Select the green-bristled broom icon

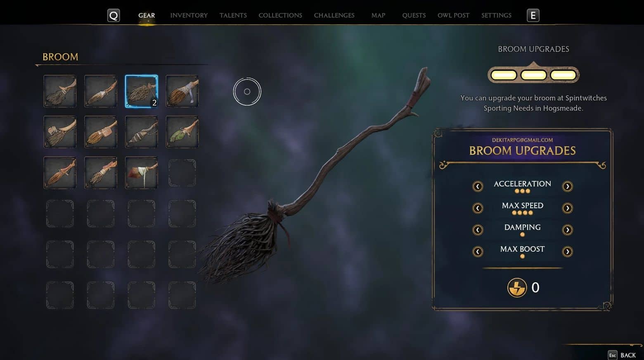tap(182, 132)
